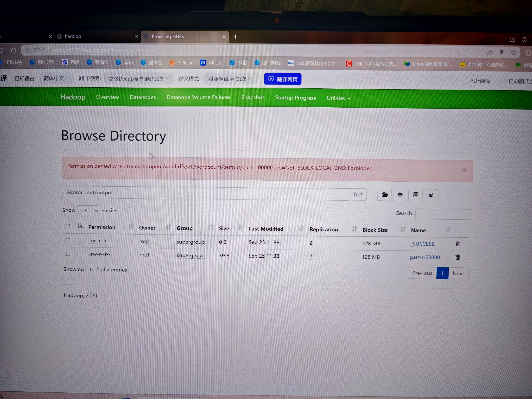
Task: Delete the _SUCCESS file via trash icon
Action: click(458, 244)
